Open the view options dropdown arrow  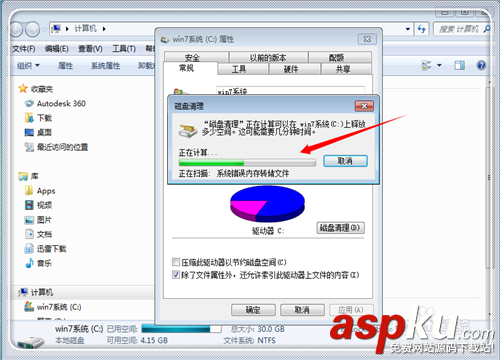pos(439,65)
